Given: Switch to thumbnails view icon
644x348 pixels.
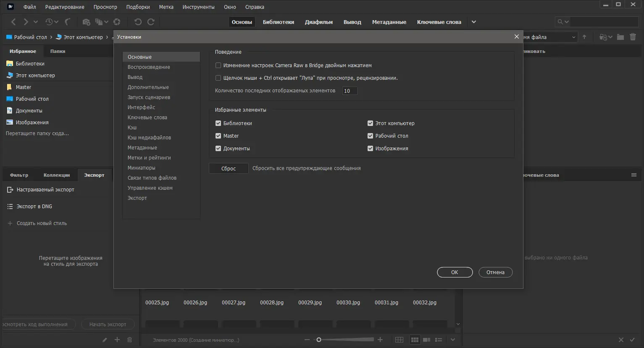Looking at the screenshot, I should [415, 340].
